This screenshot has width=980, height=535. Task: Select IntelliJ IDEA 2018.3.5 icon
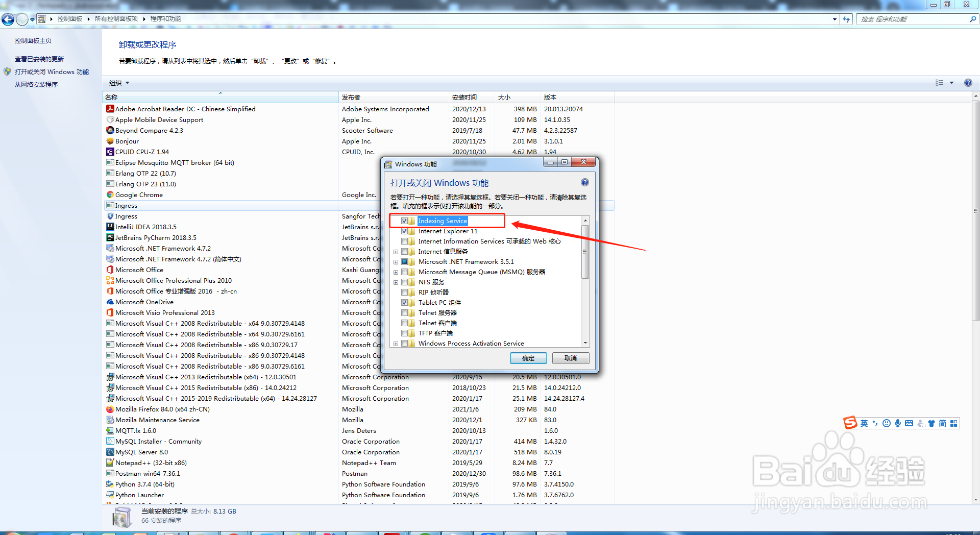(110, 227)
